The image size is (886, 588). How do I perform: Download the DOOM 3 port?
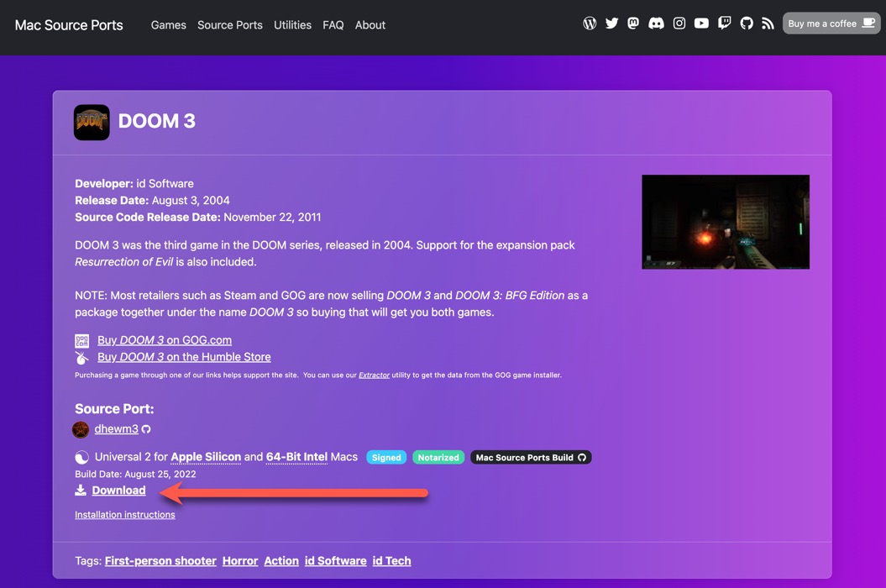pos(118,490)
